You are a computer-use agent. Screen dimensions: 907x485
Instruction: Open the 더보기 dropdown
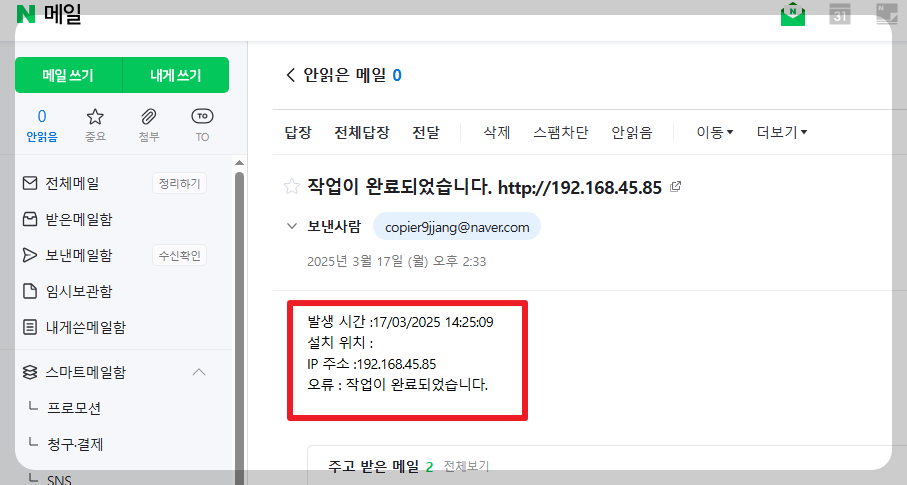(x=781, y=133)
